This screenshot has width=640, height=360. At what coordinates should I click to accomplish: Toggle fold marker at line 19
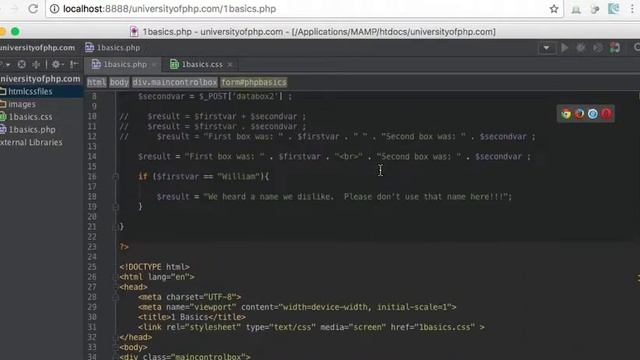coord(116,207)
